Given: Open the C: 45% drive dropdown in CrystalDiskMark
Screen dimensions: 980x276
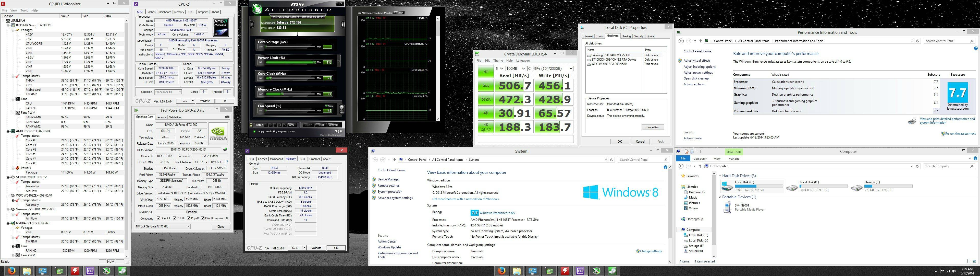Looking at the screenshot, I should click(x=550, y=69).
